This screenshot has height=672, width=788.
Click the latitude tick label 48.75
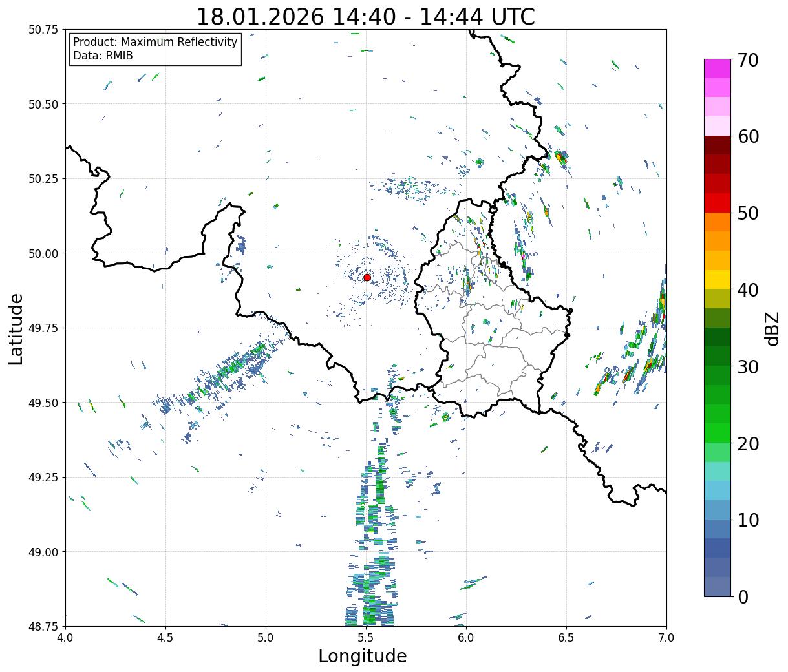pyautogui.click(x=43, y=627)
